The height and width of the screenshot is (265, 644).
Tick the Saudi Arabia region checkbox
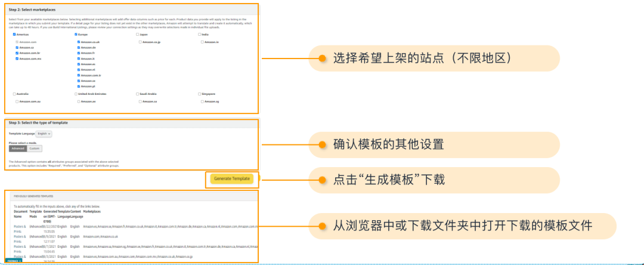[x=138, y=94]
